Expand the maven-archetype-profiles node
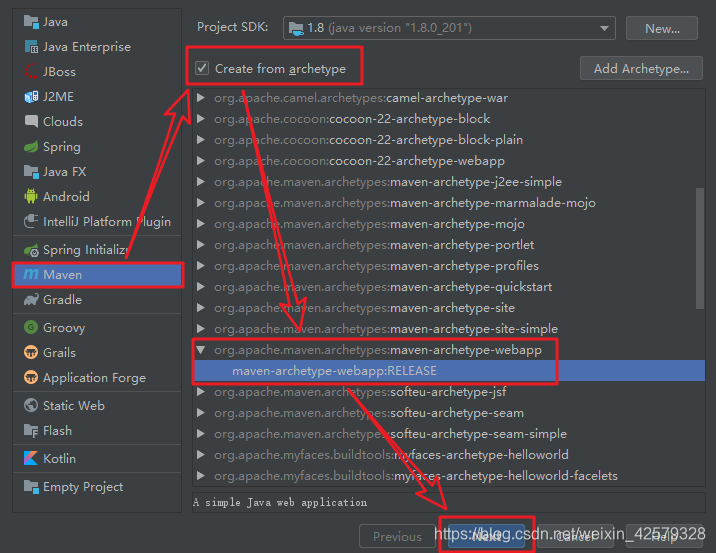 coord(200,265)
